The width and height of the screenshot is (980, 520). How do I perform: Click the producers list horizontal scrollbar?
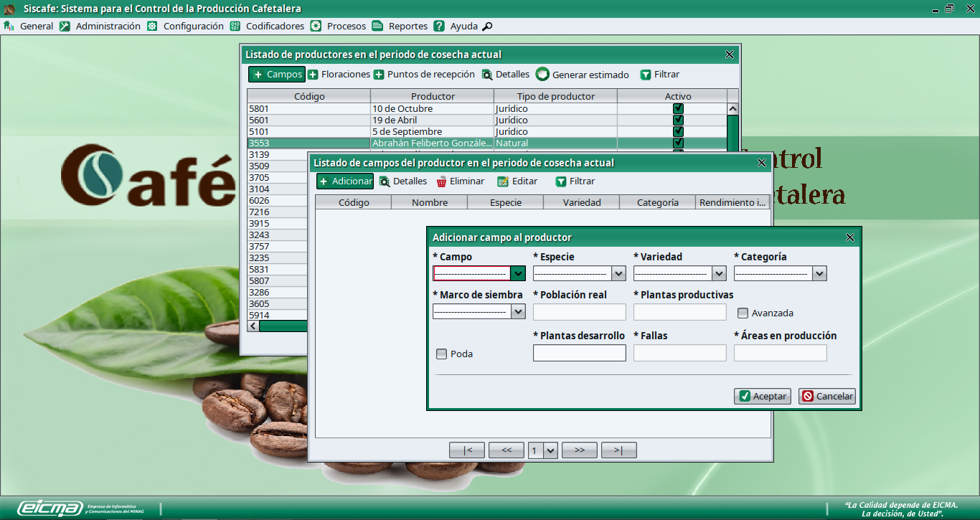point(283,326)
